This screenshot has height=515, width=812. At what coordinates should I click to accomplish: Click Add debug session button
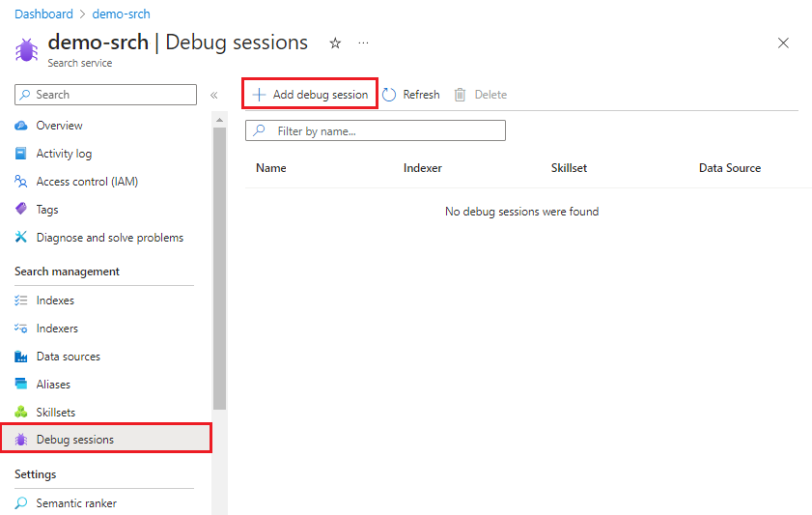tap(310, 95)
